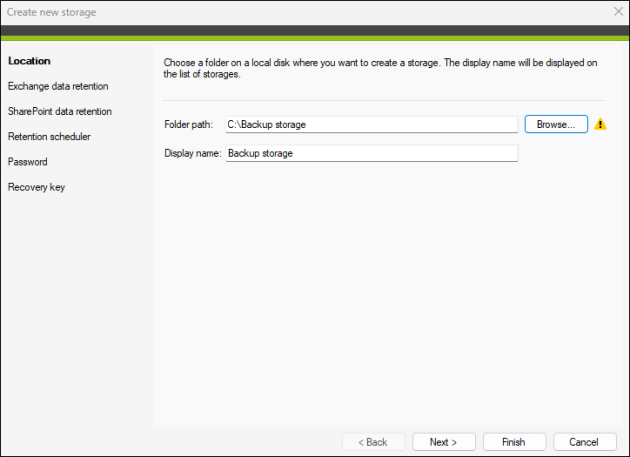Cancel the storage creation wizard
Image resolution: width=630 pixels, height=457 pixels.
585,442
